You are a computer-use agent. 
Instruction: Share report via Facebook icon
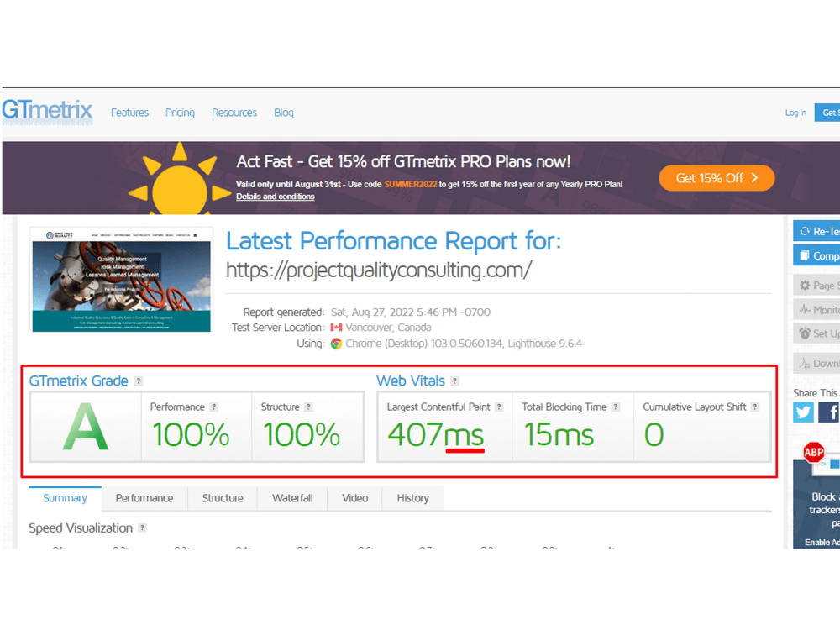click(x=829, y=412)
